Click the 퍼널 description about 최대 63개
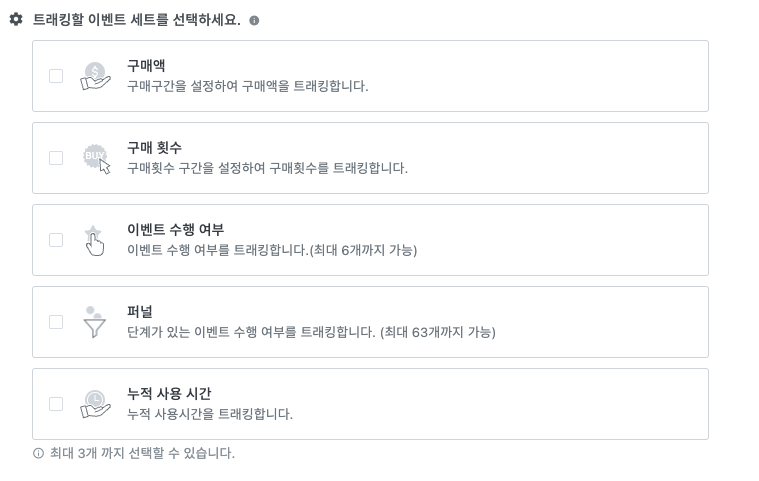Screen dimensions: 759x481 311,332
